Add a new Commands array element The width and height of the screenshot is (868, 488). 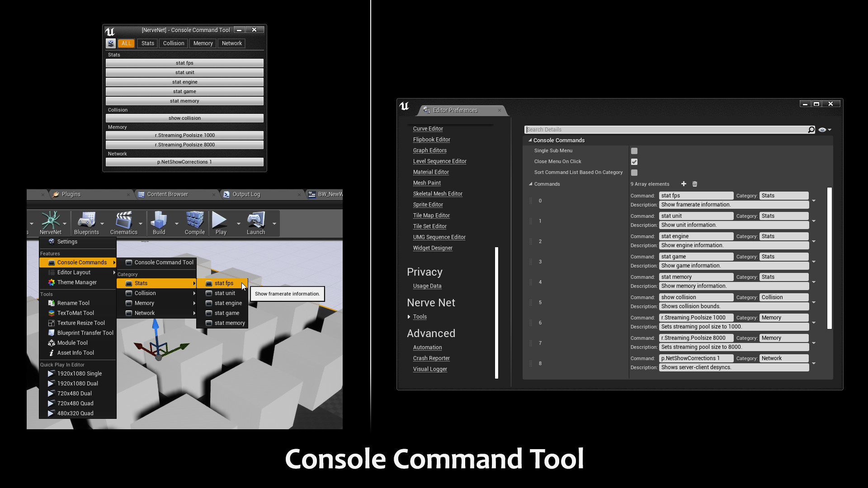684,184
